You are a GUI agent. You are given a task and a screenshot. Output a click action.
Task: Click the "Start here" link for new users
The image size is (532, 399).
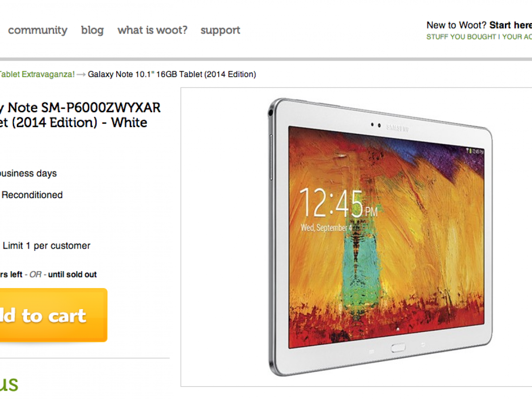point(511,25)
